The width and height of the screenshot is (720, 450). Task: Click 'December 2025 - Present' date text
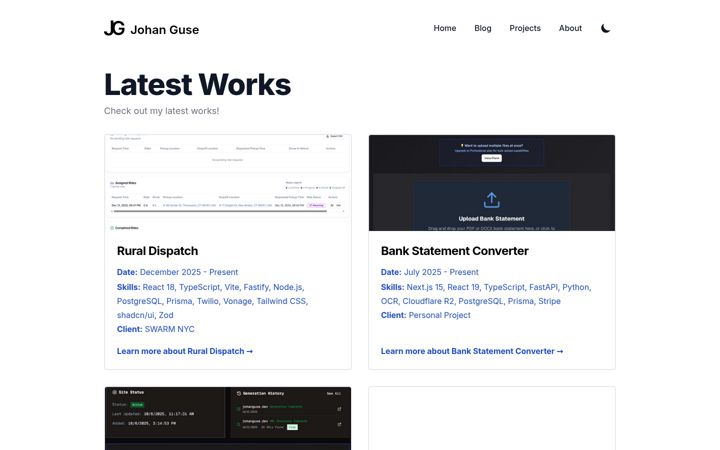tap(189, 272)
